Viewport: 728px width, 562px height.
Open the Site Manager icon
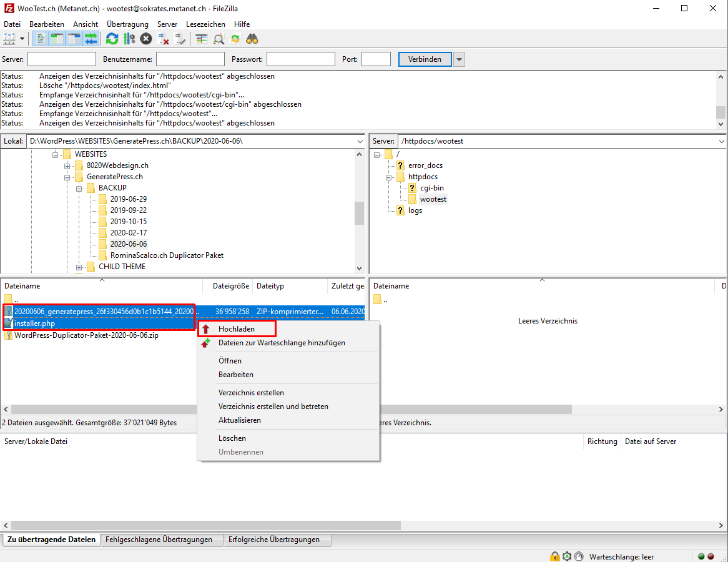point(9,39)
